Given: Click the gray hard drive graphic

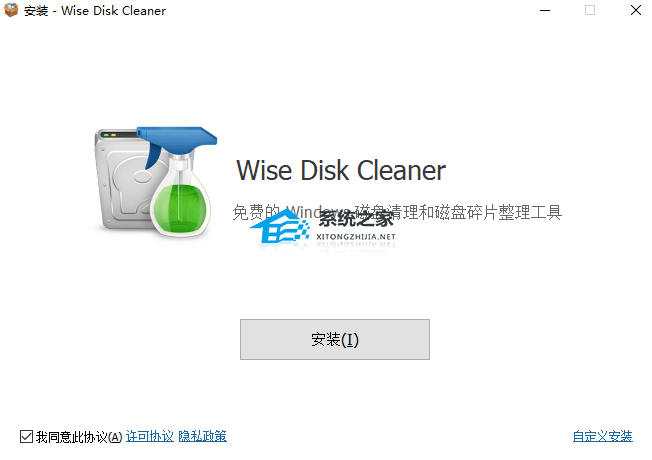Looking at the screenshot, I should pyautogui.click(x=125, y=180).
